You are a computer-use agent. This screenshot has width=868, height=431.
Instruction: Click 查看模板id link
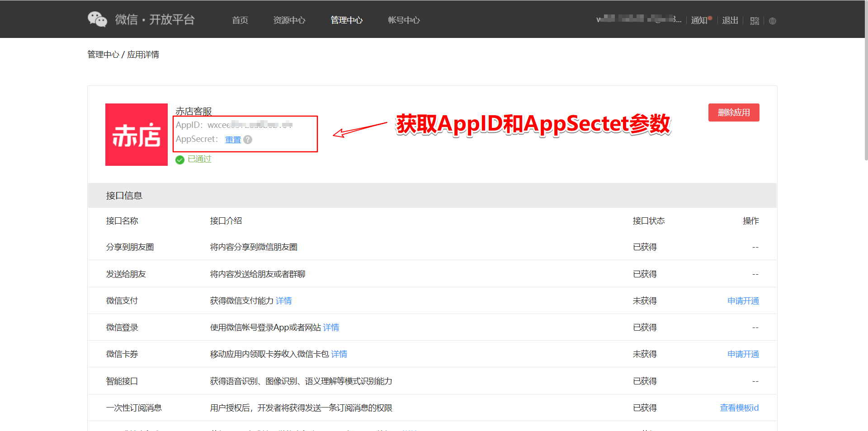(x=740, y=408)
